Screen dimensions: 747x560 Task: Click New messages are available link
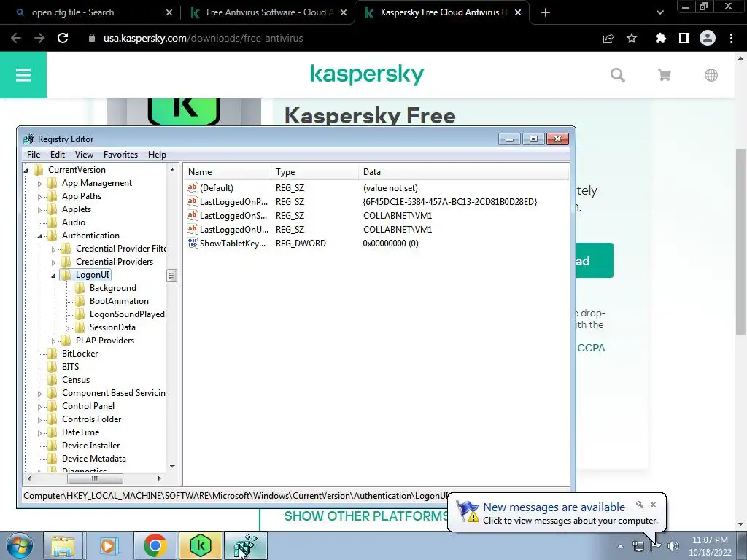(554, 507)
